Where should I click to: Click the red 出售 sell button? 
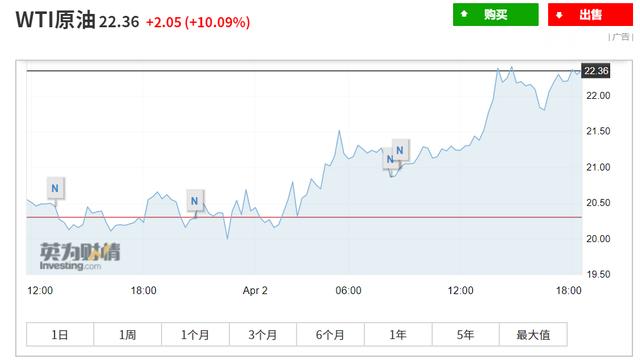pos(590,15)
